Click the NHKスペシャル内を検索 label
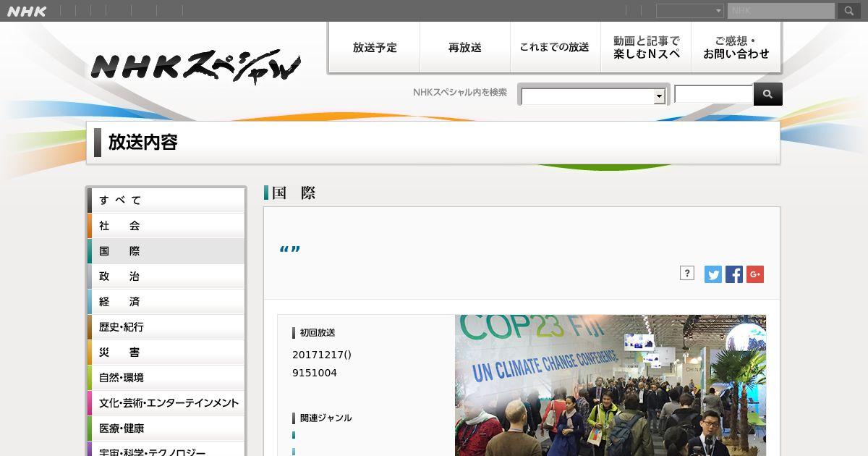 (460, 93)
